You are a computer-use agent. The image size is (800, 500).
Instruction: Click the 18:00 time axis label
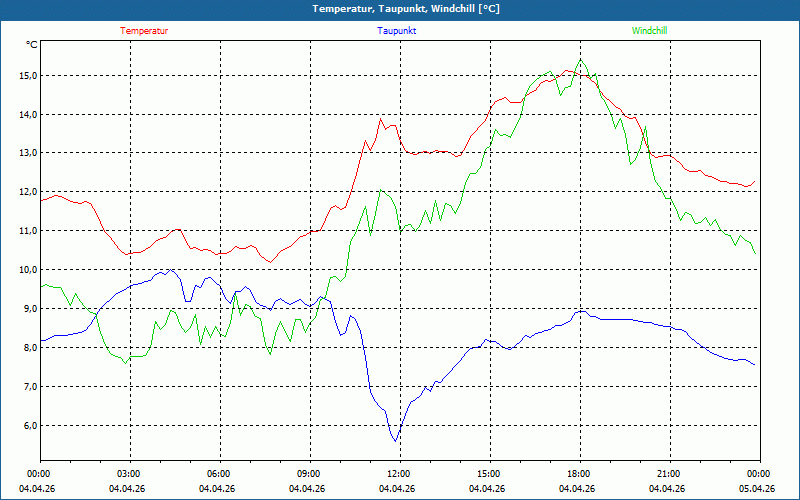577,474
